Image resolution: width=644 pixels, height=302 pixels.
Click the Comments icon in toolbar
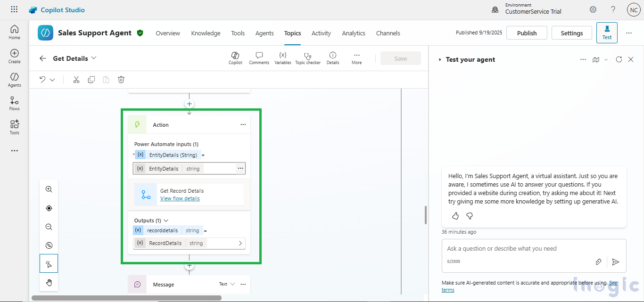coord(259,58)
